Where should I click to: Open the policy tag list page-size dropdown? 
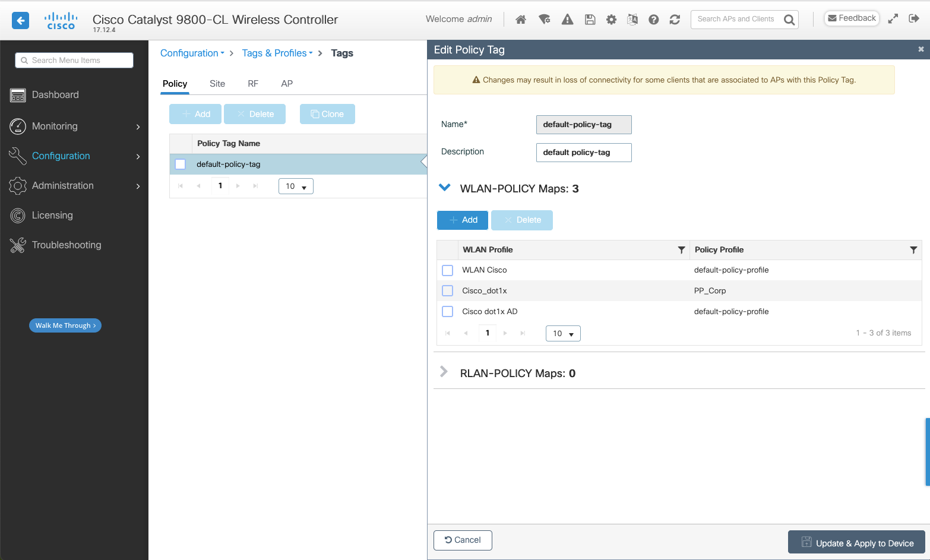296,186
